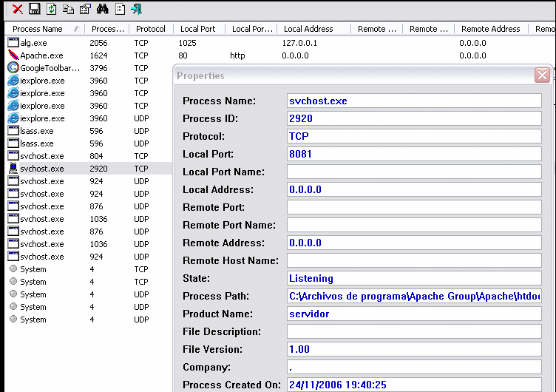Click the floppy disk save icon
The image size is (556, 392).
click(35, 9)
